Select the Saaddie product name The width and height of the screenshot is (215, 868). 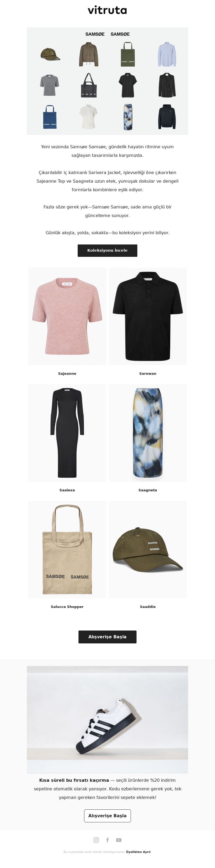click(148, 607)
